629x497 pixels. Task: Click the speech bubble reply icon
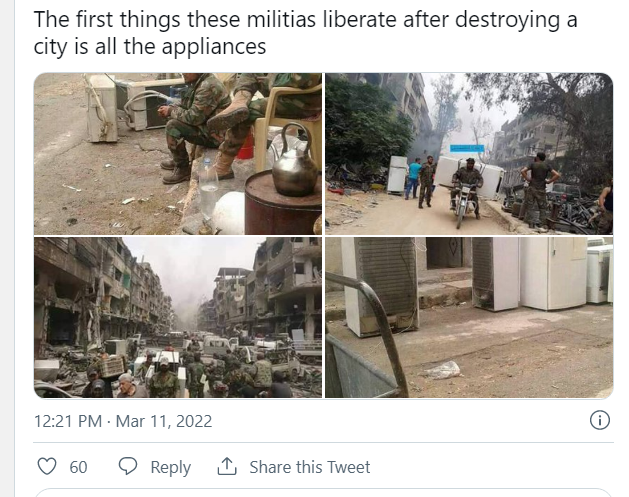(x=128, y=467)
